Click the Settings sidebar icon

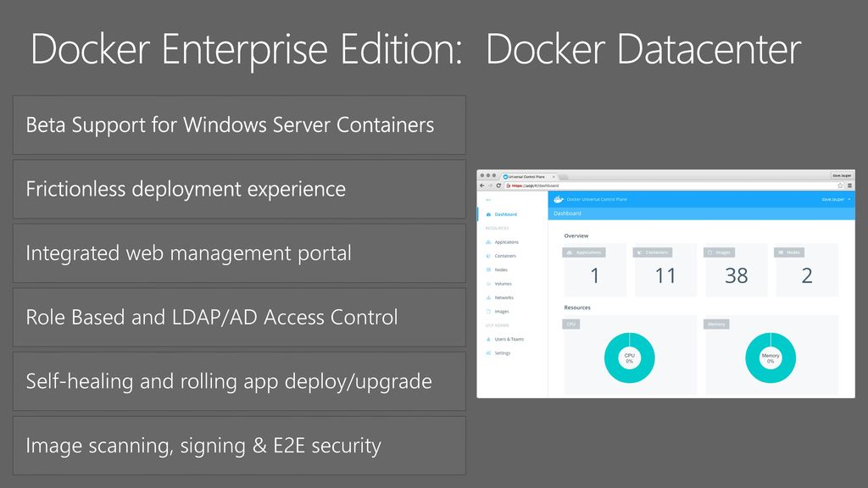[488, 353]
